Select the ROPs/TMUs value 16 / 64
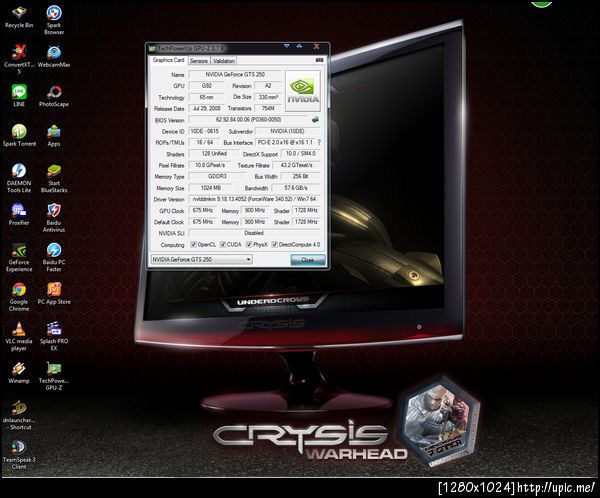This screenshot has width=600, height=498. [x=205, y=142]
